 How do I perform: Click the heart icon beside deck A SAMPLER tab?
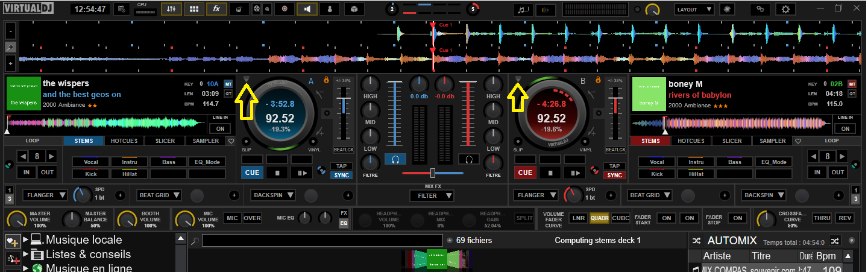click(x=230, y=141)
